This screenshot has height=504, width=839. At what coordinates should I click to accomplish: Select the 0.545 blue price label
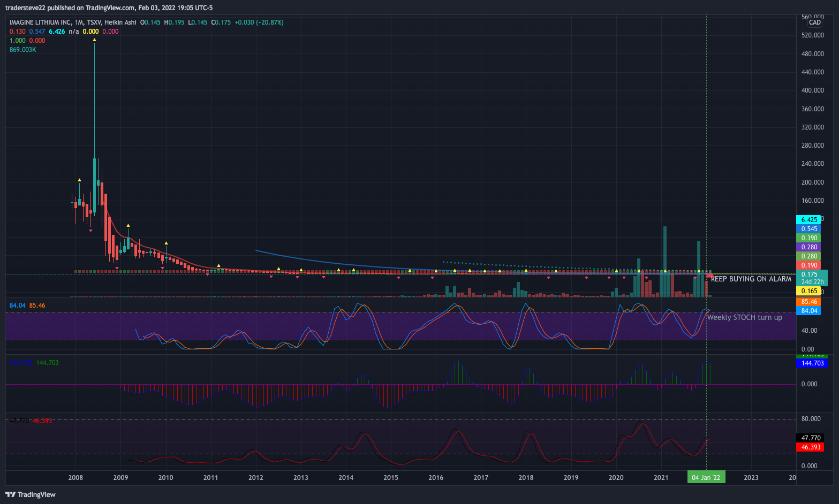click(808, 228)
